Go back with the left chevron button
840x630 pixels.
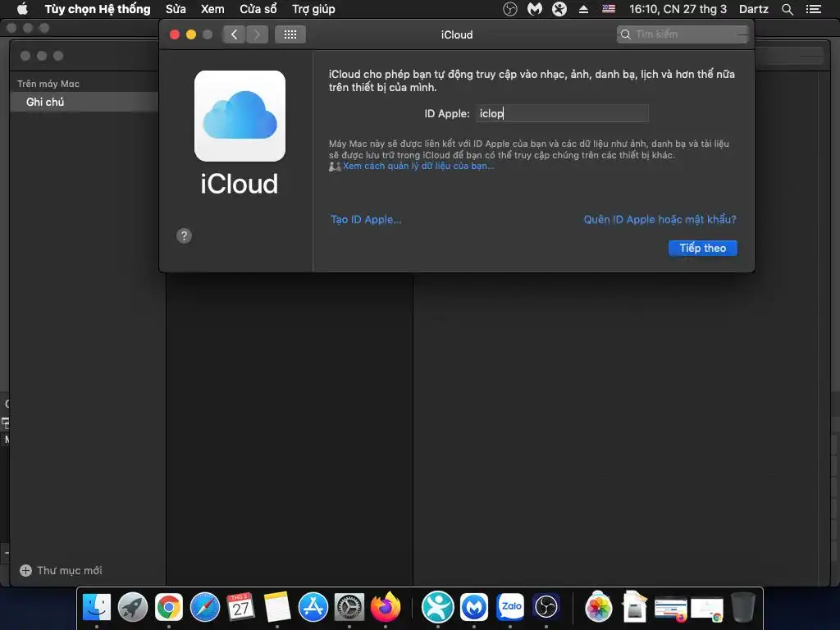pyautogui.click(x=234, y=34)
